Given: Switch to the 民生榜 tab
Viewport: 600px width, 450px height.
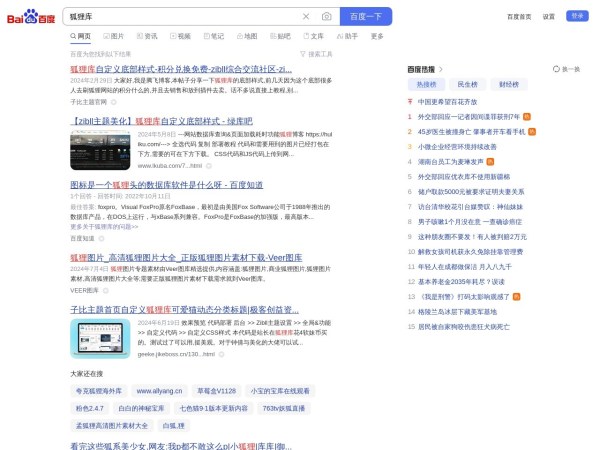Looking at the screenshot, I should 467,85.
